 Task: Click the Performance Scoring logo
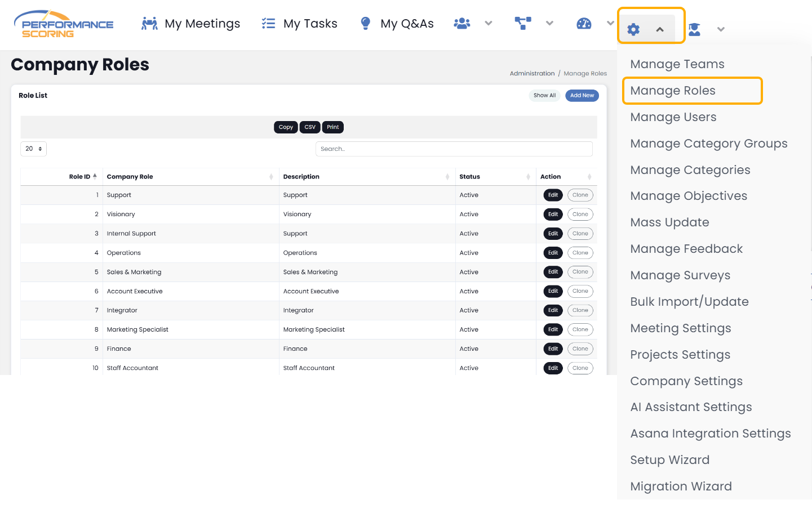coord(63,24)
